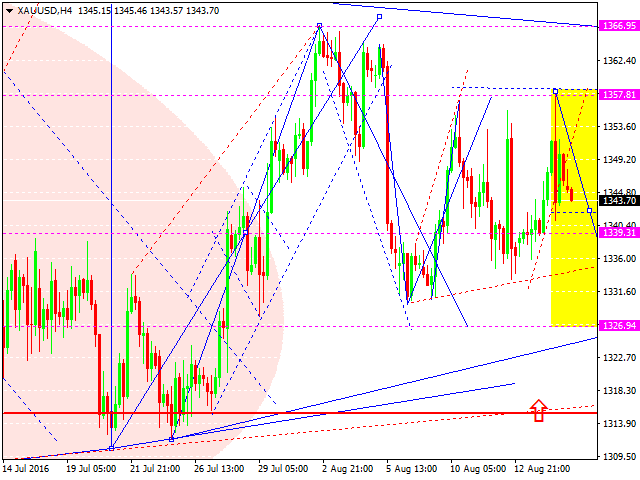This screenshot has width=640, height=480.
Task: Click the black current price label on price axis
Action: coord(619,200)
